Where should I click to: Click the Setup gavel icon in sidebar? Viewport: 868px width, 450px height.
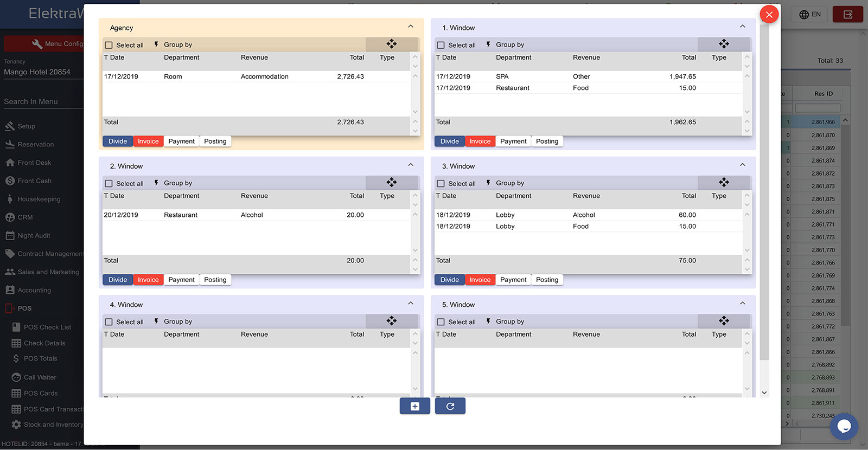pos(10,126)
